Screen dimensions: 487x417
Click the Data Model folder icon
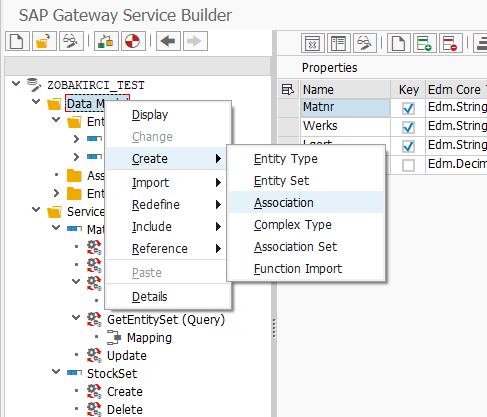click(x=54, y=104)
